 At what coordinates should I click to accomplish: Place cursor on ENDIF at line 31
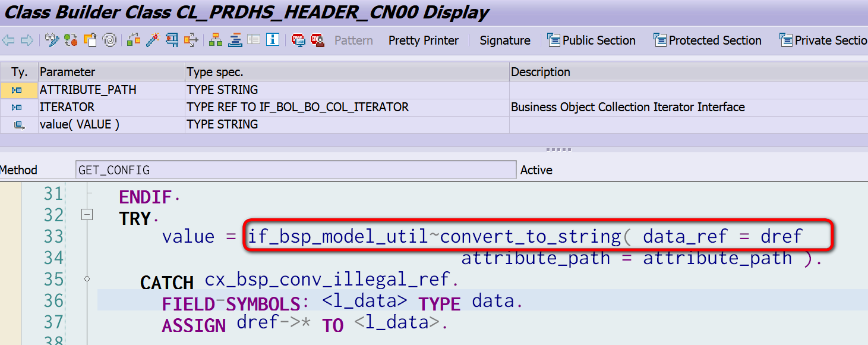pos(146,197)
